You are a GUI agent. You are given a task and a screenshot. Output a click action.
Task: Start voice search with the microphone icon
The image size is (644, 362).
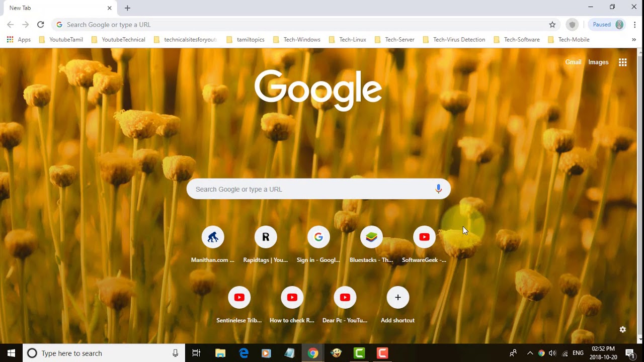(438, 189)
